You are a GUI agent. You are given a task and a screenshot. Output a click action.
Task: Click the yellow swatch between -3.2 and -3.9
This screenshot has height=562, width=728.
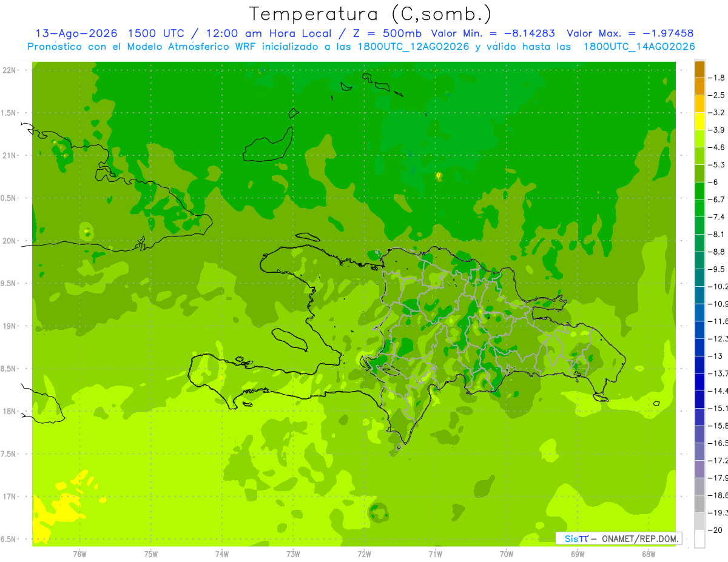click(699, 121)
